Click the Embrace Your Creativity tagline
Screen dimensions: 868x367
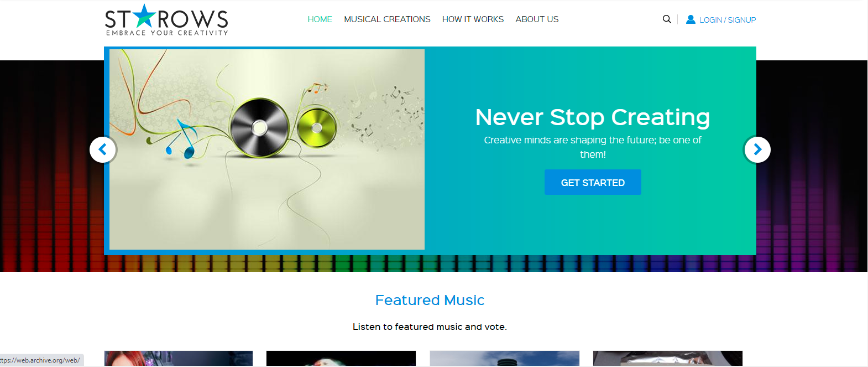tap(167, 33)
